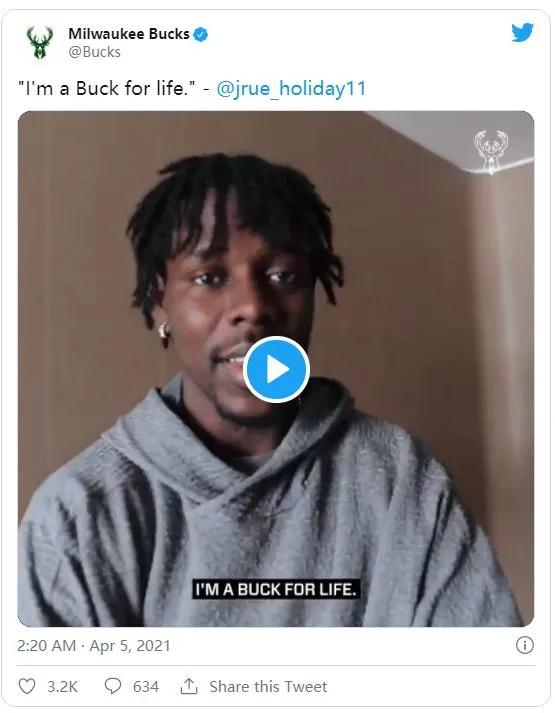
Task: Open the tweet info icon
Action: 525,645
